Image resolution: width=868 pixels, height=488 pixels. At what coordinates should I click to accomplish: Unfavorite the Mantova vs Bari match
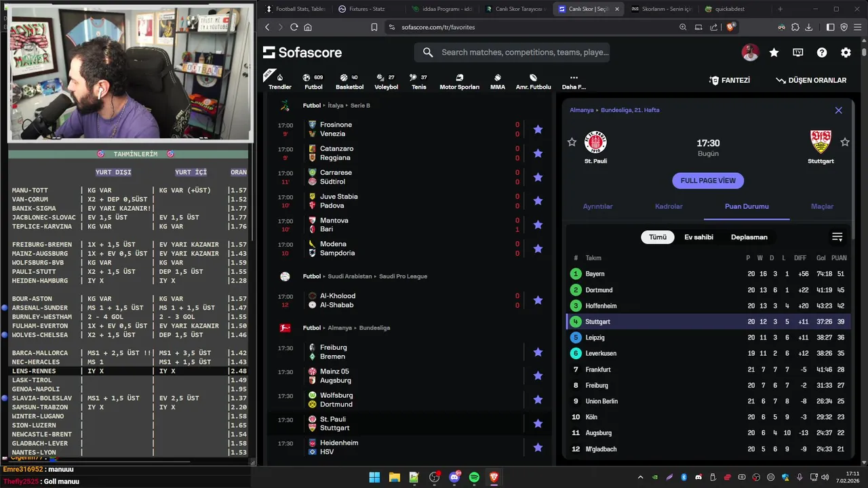pos(538,224)
